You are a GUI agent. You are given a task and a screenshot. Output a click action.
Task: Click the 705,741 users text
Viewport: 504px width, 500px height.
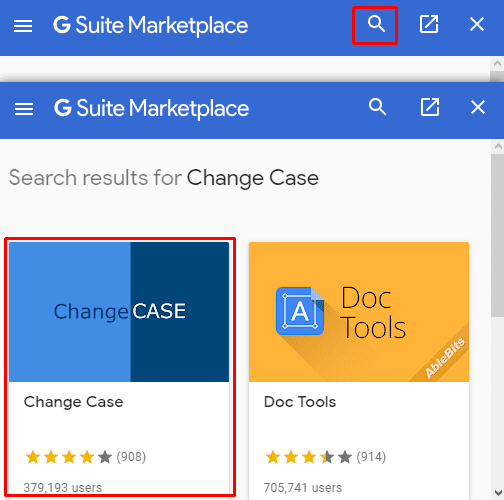point(303,488)
